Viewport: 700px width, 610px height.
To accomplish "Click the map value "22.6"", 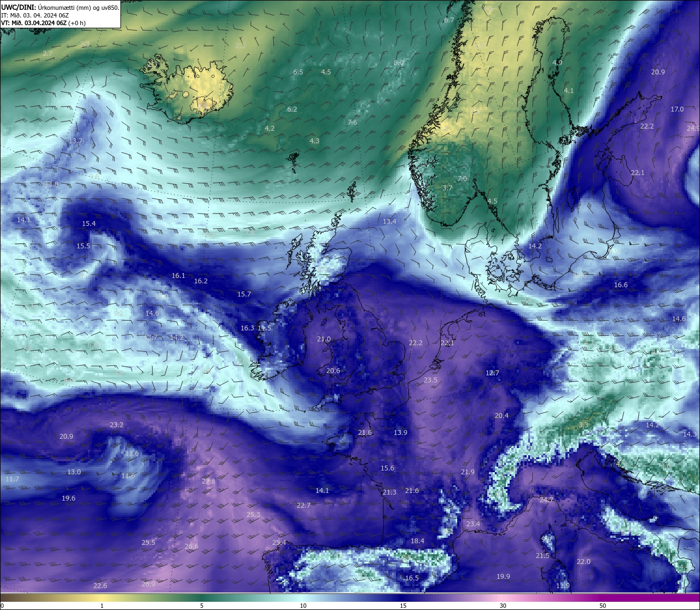I will point(100,586).
